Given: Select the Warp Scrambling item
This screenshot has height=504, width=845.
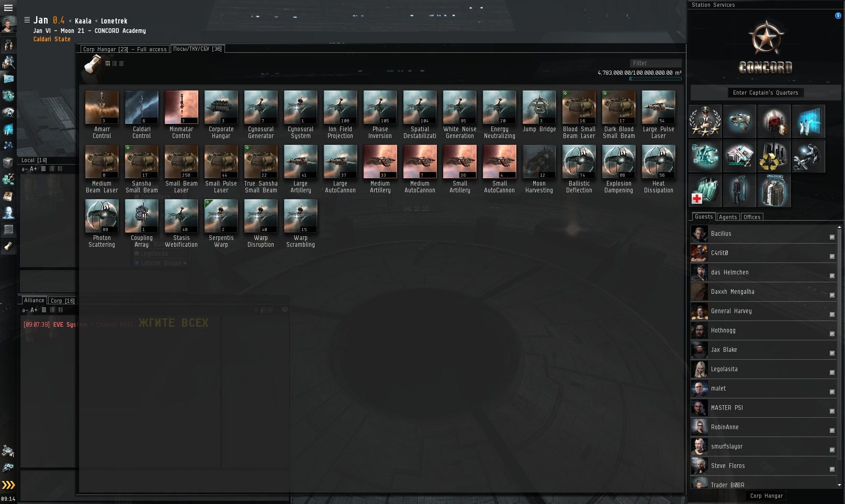Looking at the screenshot, I should (x=300, y=224).
